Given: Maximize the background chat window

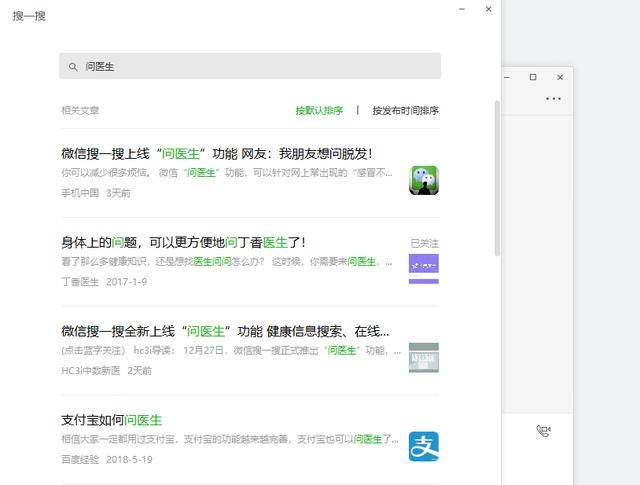Looking at the screenshot, I should point(533,77).
